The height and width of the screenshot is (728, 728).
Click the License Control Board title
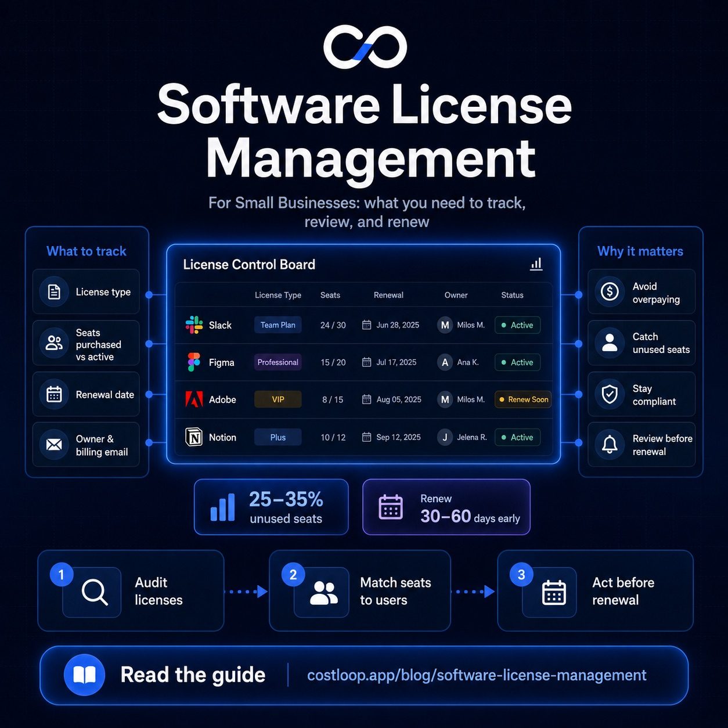coord(249,264)
